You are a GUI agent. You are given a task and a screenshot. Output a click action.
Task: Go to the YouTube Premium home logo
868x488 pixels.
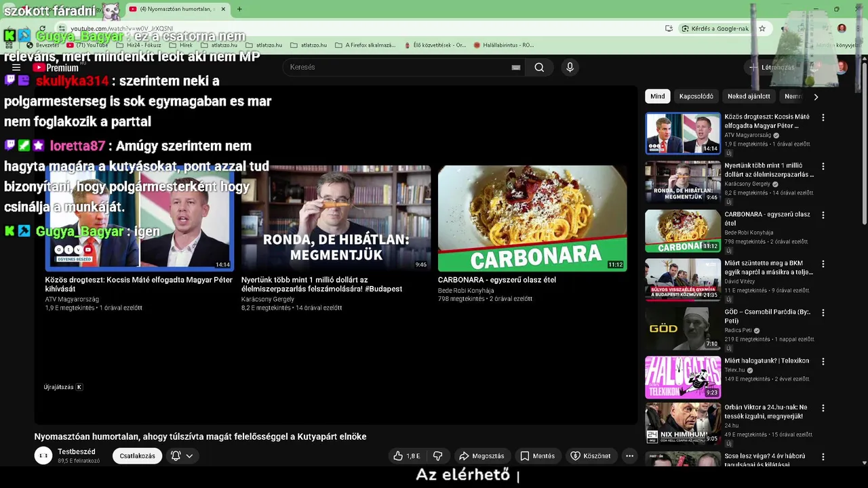pyautogui.click(x=56, y=68)
